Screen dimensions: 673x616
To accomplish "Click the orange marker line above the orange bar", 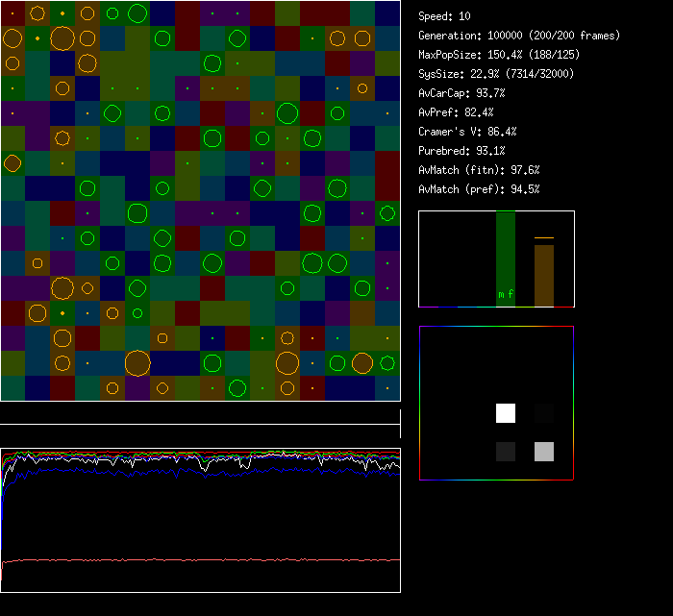I will pyautogui.click(x=544, y=237).
